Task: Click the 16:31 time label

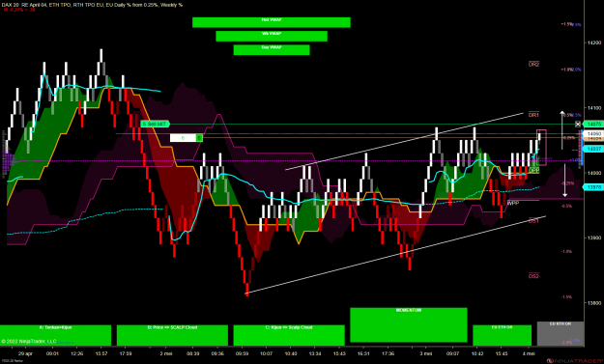Action: [x=363, y=353]
